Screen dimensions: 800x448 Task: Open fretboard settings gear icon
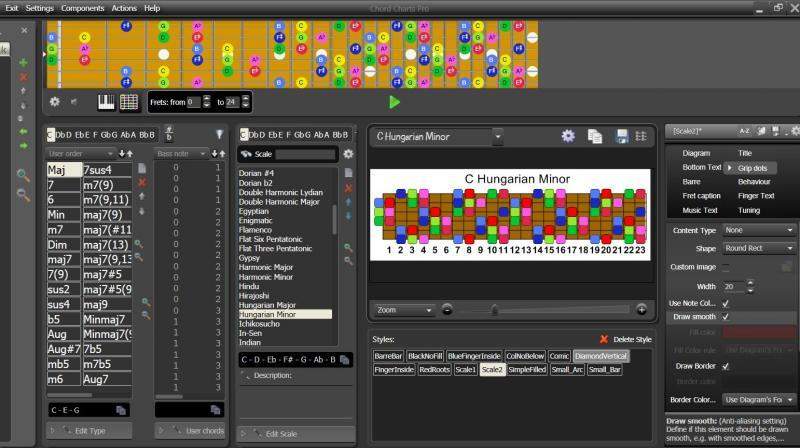(x=55, y=102)
